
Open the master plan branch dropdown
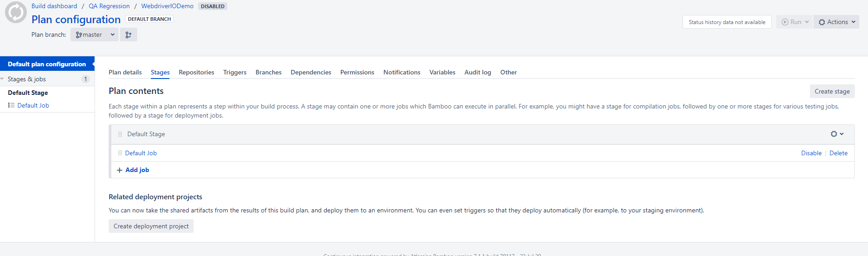(x=95, y=35)
